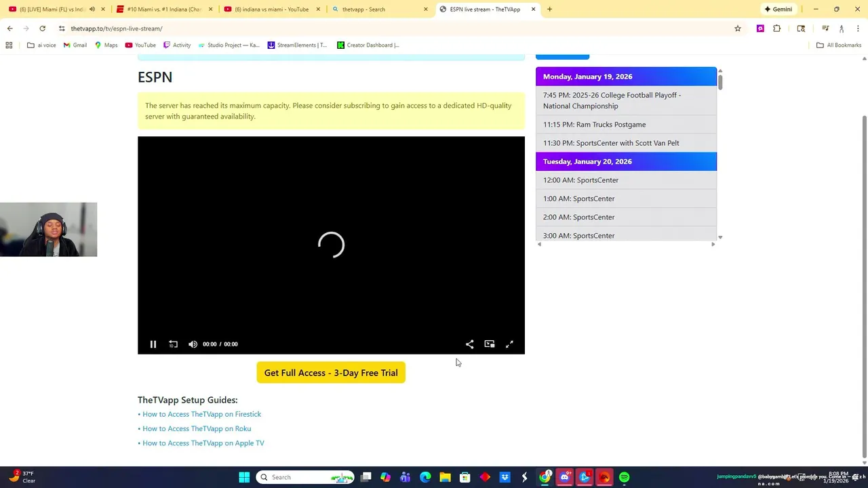Open the Gemini button
Screen dimensions: 868x488
tap(778, 9)
